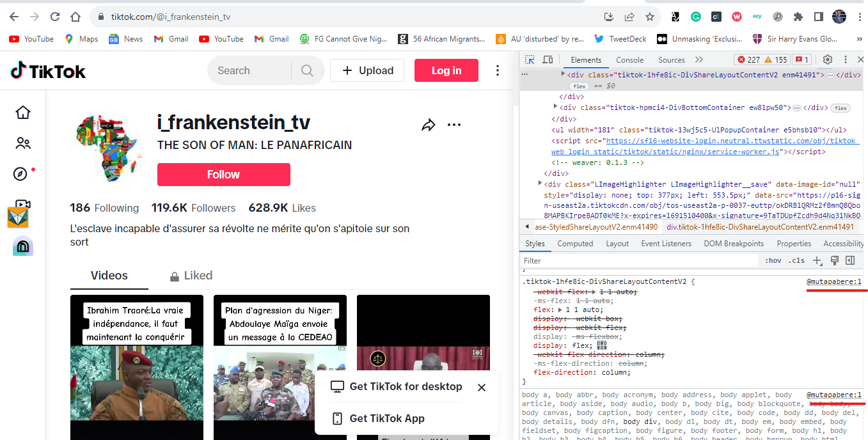Activate DevTools inspect element picker
868x440 pixels.
(x=530, y=59)
